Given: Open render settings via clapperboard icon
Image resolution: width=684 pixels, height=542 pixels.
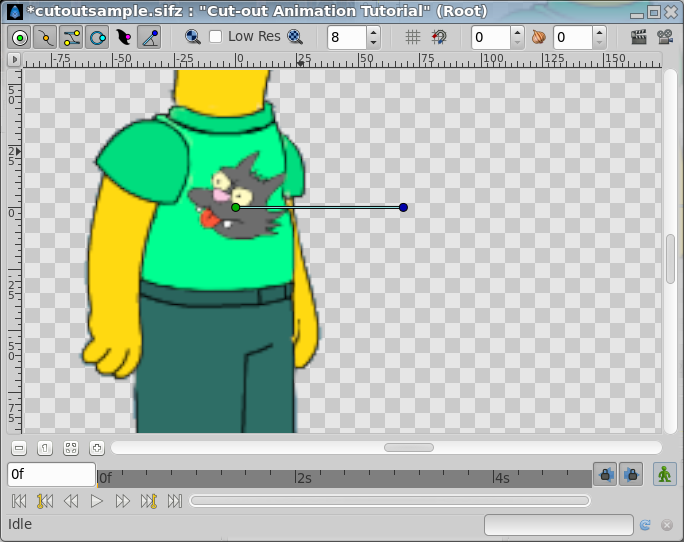Looking at the screenshot, I should [639, 38].
